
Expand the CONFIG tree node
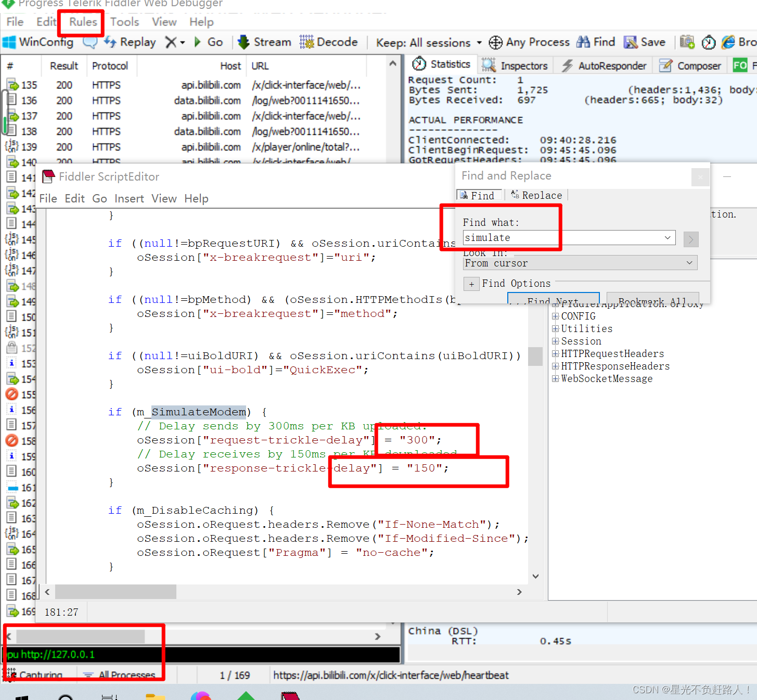pos(555,316)
